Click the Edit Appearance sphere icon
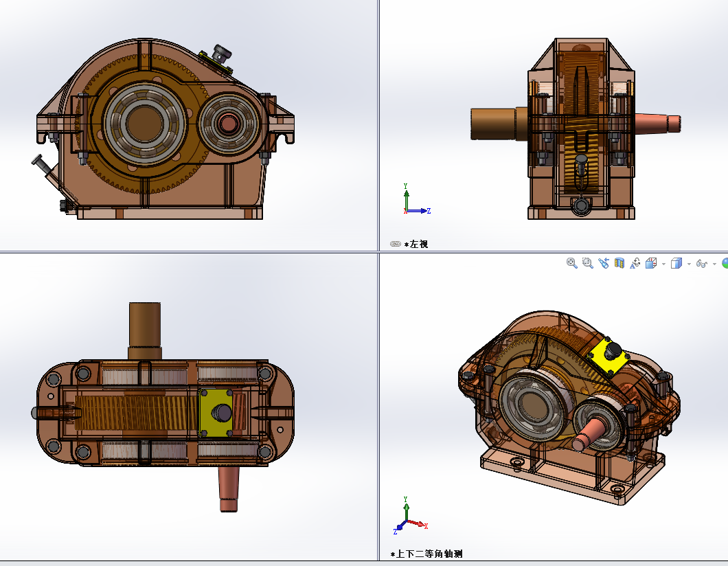Screen dimensions: 728x566 pyautogui.click(x=725, y=263)
